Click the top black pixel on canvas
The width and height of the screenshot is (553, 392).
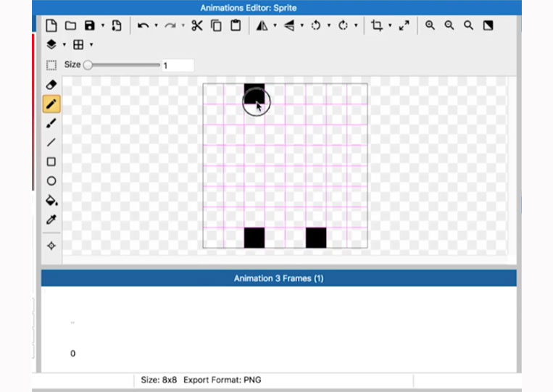254,93
